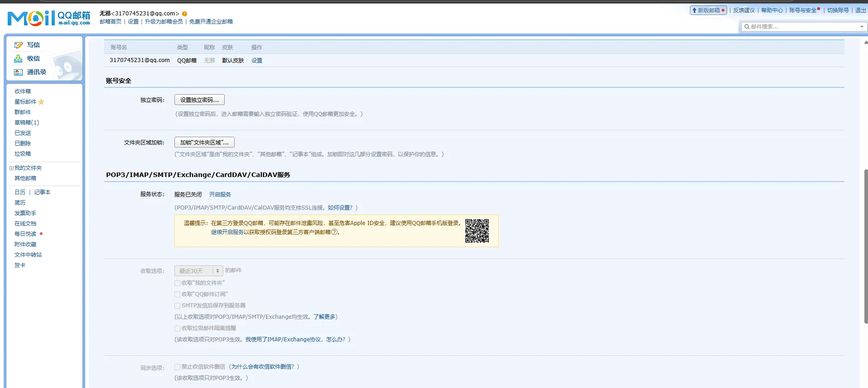Click the 邮件搜索 input field
Viewport: 868px width, 388px height.
[x=804, y=27]
